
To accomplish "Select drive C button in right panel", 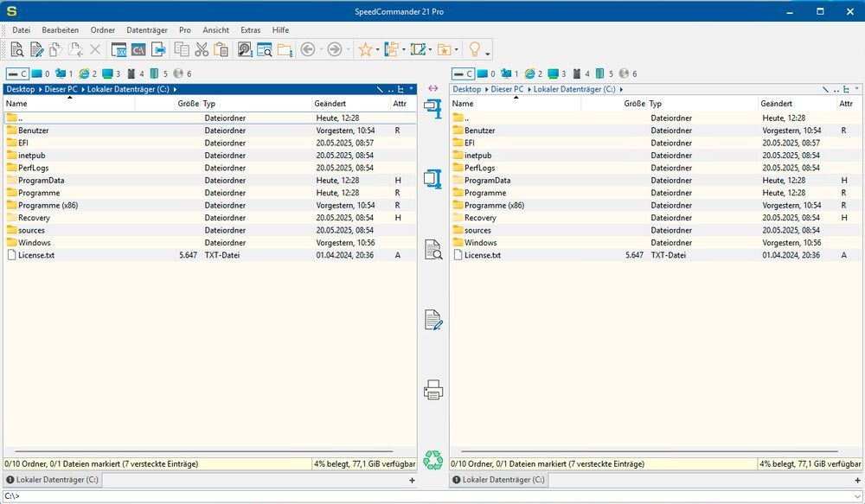I will click(463, 73).
